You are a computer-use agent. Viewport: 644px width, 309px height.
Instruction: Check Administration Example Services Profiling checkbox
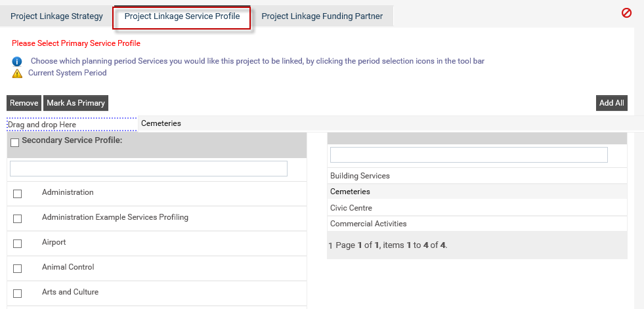tap(17, 218)
